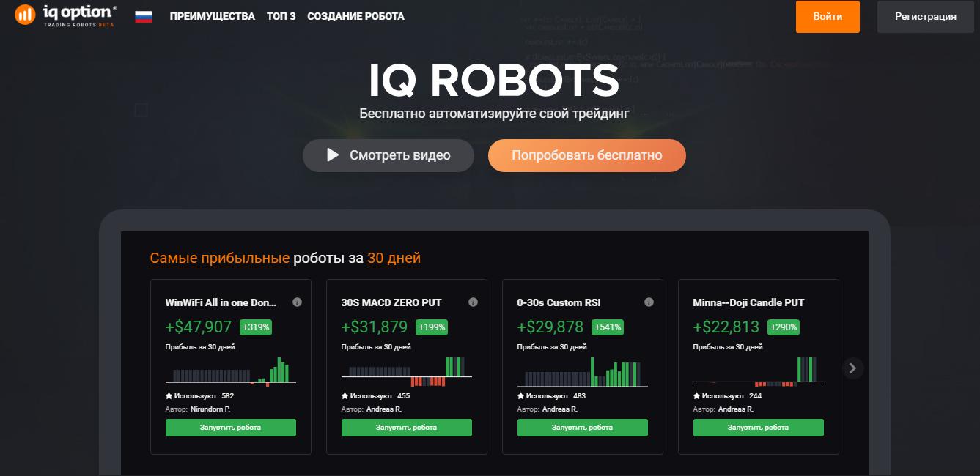Click the Смотреть видео button

click(x=388, y=155)
